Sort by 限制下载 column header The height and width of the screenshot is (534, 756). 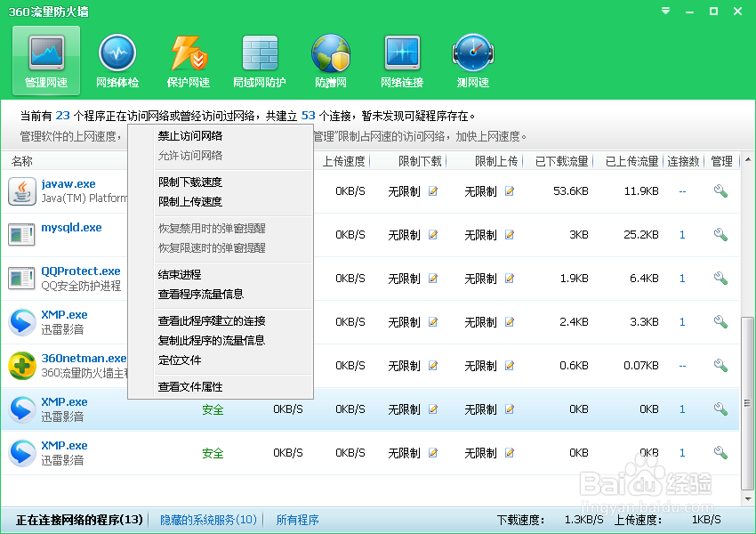pos(420,161)
